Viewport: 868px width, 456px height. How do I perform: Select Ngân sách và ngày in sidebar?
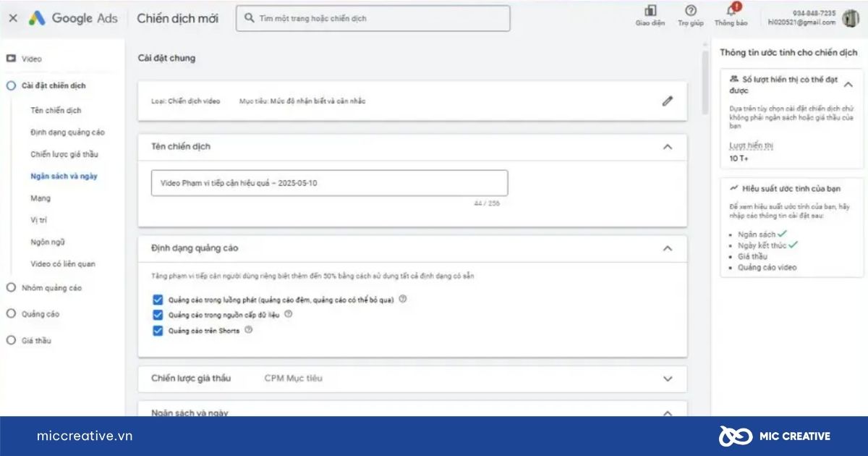click(64, 176)
